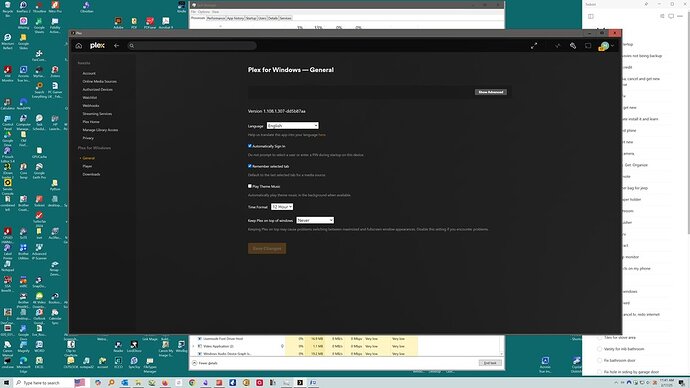
Task: Toggle Plex fullscreen with the arrows icon
Action: (x=534, y=46)
